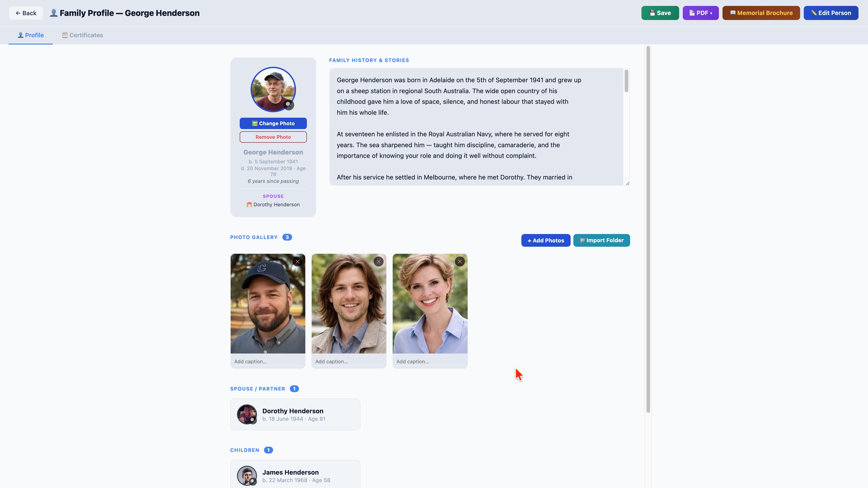
Task: Click the '6 years since passing' text
Action: pyautogui.click(x=273, y=181)
